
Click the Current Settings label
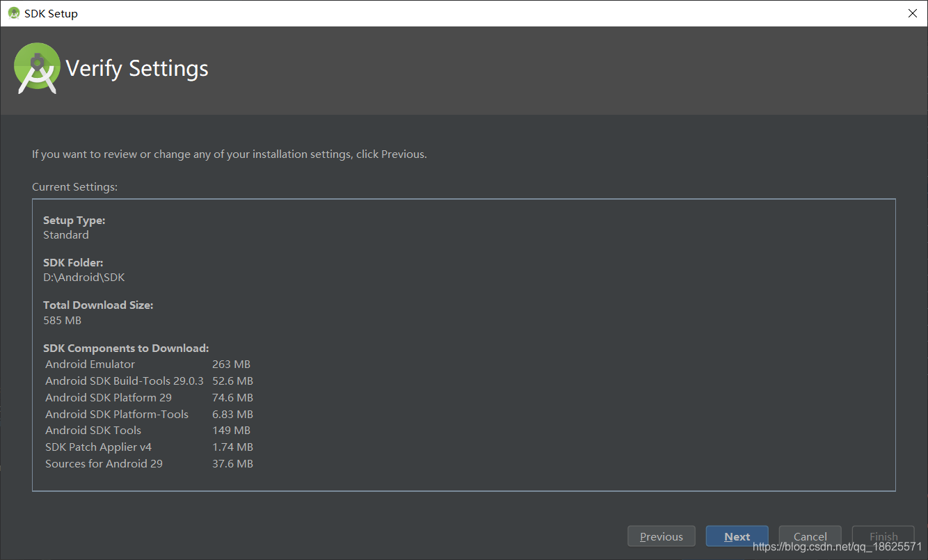point(75,187)
